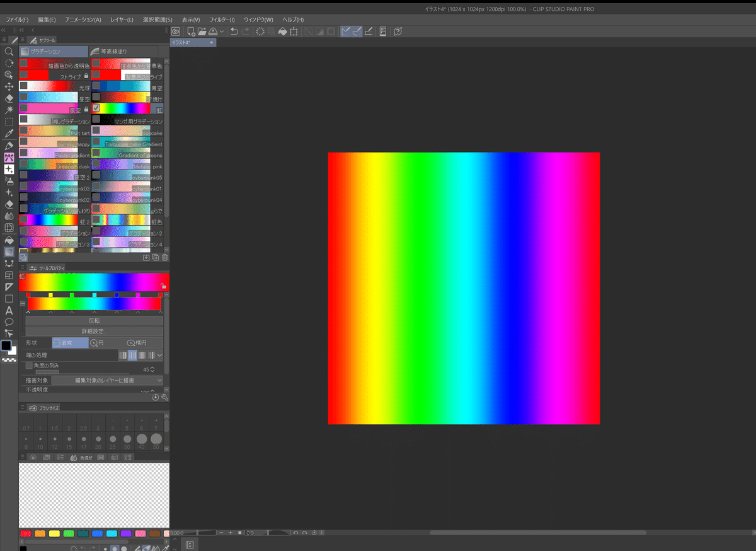Viewport: 756px width, 551px height.
Task: Choose the rectangular Selection area tool
Action: pos(9,122)
